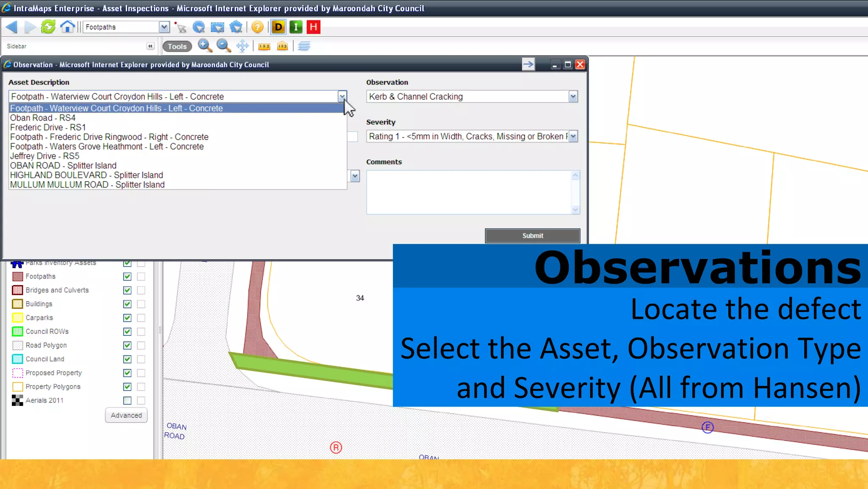Click the Carparks yellow swatch

pos(17,318)
